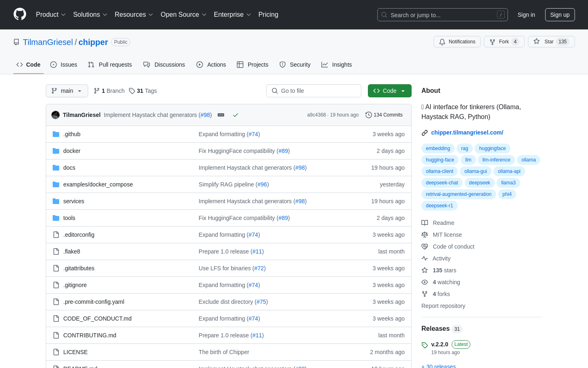Screen dimensions: 588x368
Task: Click Report repository link
Action: click(x=443, y=306)
